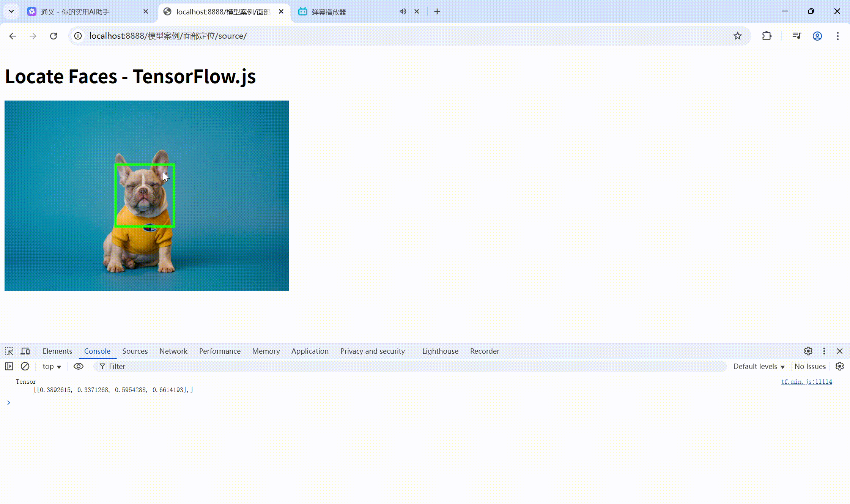Image resolution: width=850 pixels, height=504 pixels.
Task: Switch to the Performance panel
Action: [x=220, y=351]
